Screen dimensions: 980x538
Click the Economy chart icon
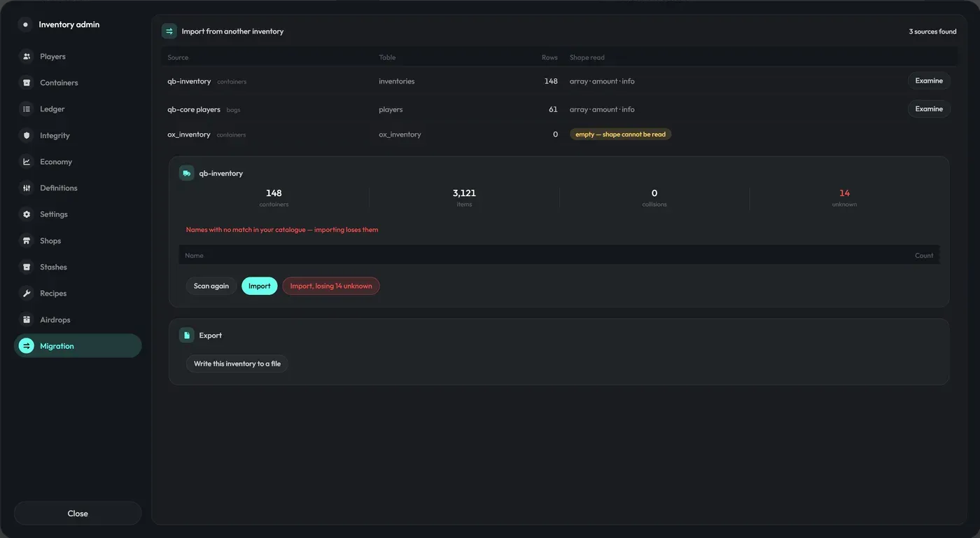[27, 162]
